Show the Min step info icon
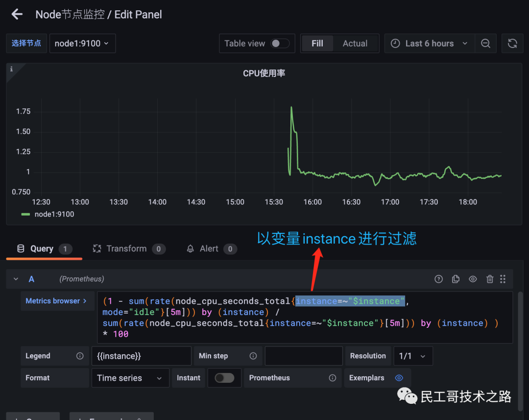This screenshot has width=529, height=420. pos(253,356)
